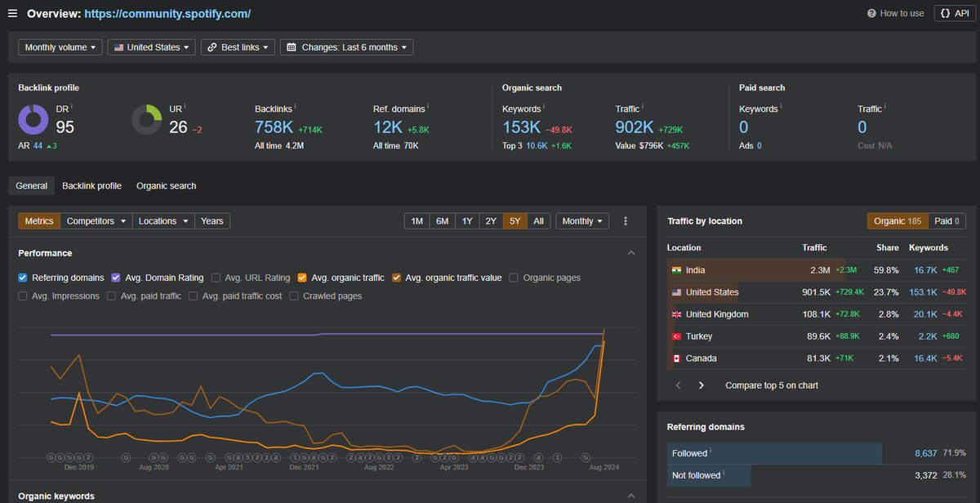Set chart range to 2Y
The width and height of the screenshot is (980, 503).
(491, 221)
